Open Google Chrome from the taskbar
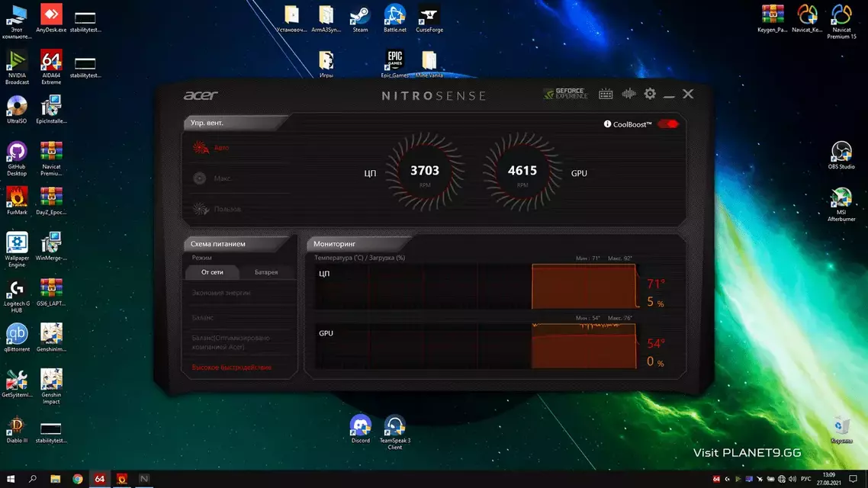 click(x=78, y=479)
